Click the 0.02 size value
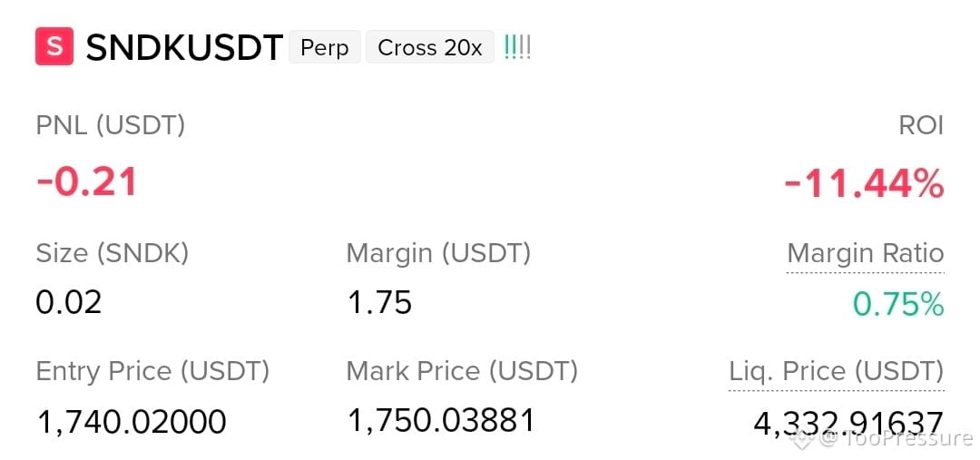Screen dimensions: 980x460 click(x=69, y=302)
